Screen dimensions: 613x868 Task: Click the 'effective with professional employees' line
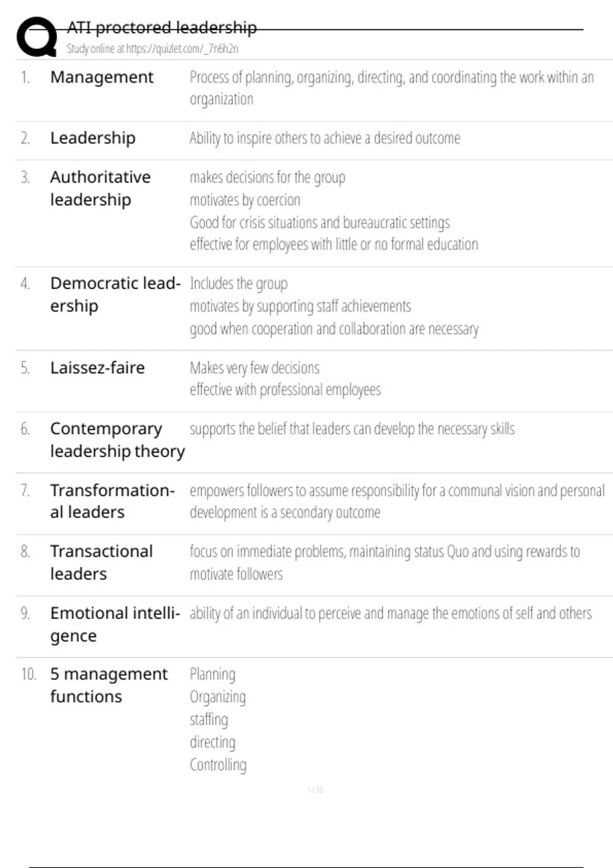pos(285,390)
